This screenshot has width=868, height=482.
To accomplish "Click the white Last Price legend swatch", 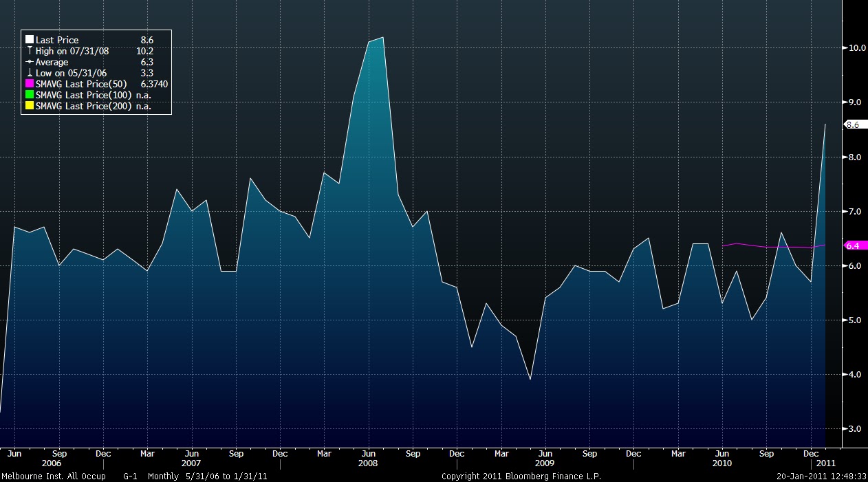I will [x=30, y=41].
